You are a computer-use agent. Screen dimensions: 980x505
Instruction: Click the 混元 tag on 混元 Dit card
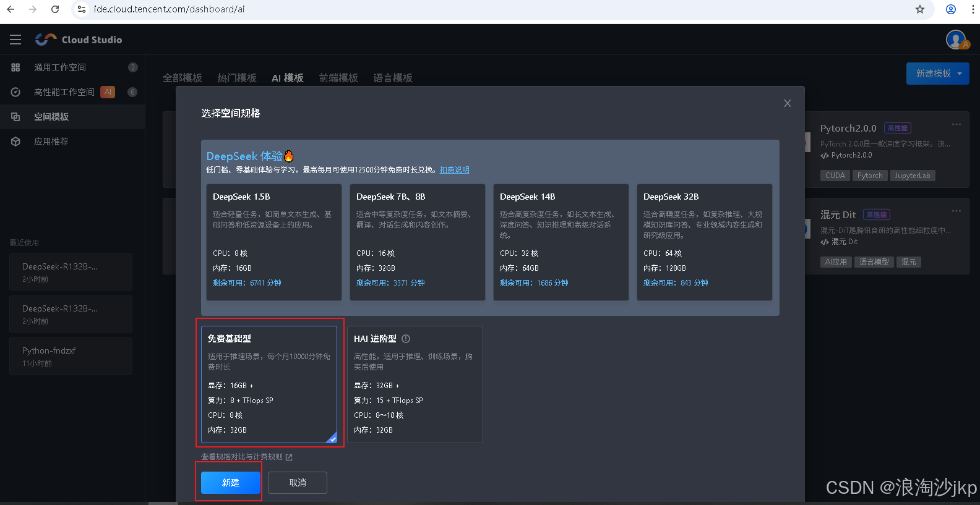coord(909,262)
